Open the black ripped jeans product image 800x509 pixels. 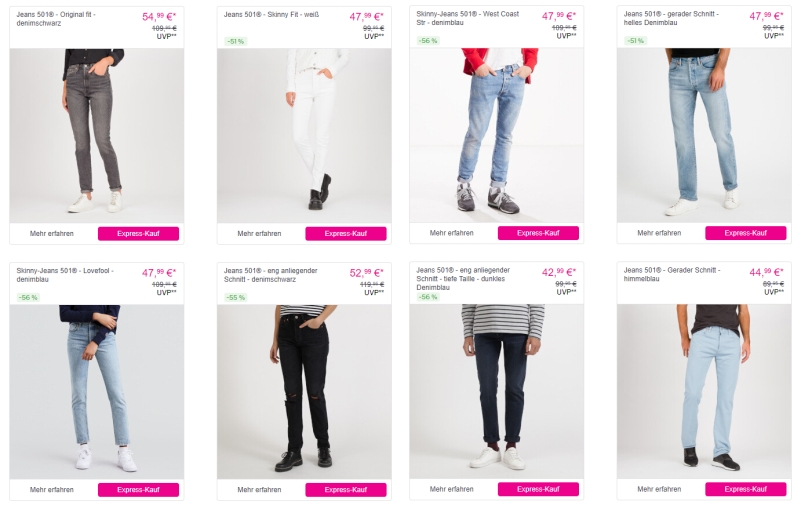[x=304, y=391]
